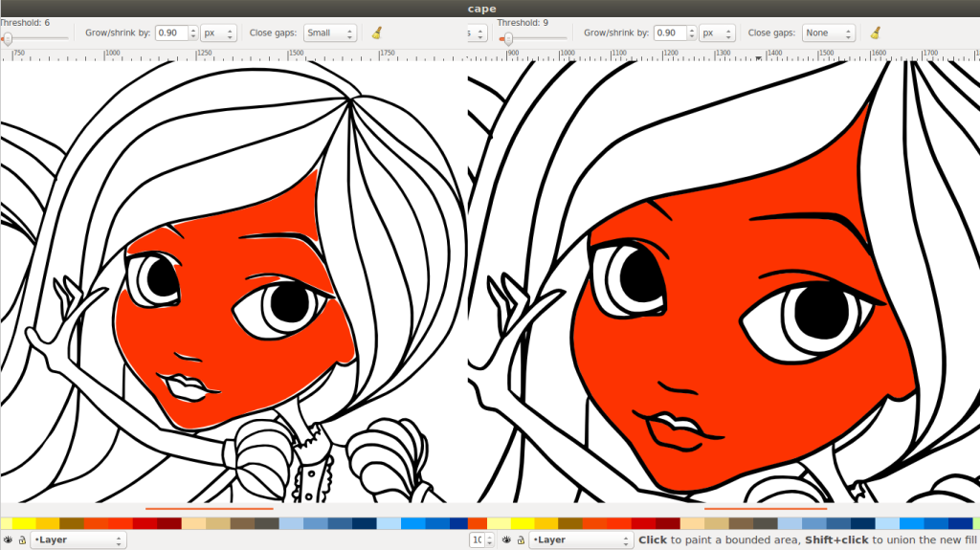Click the status hint 'Click to paint a bounded area'
Viewport: 980px width, 550px height.
[x=719, y=540]
